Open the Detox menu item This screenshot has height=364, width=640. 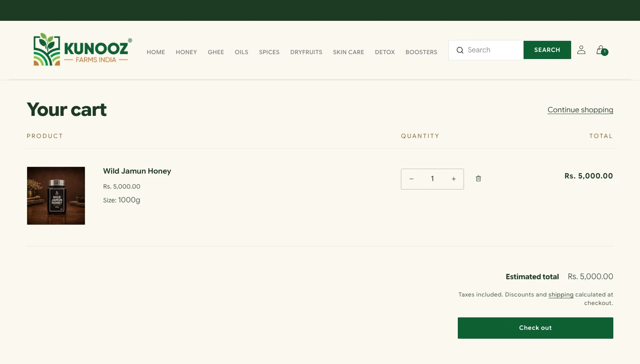coord(385,52)
